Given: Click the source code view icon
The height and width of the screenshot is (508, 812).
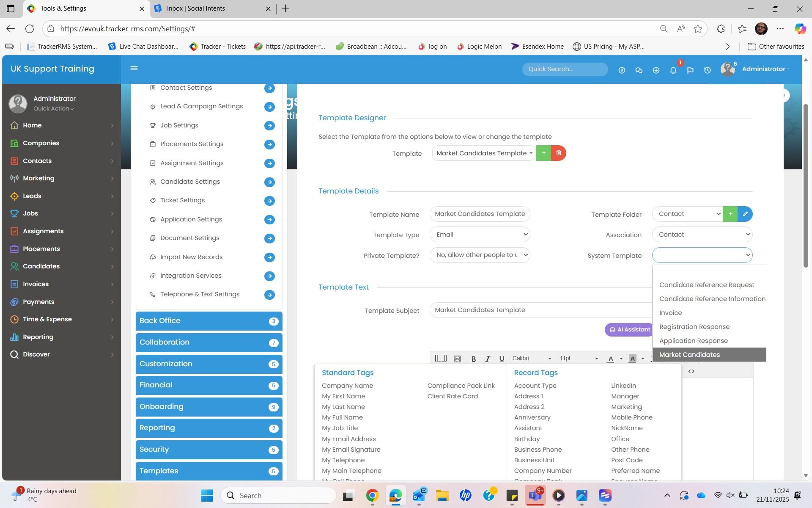Looking at the screenshot, I should pyautogui.click(x=691, y=372).
